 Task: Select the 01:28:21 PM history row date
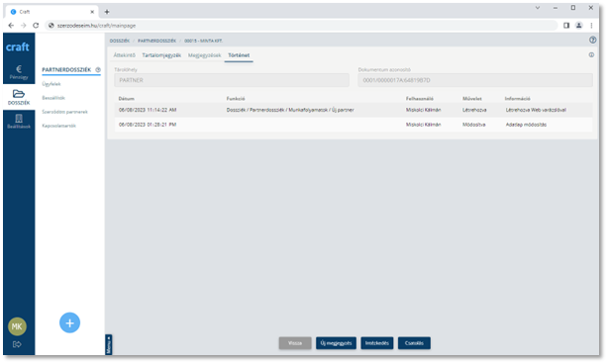click(x=148, y=125)
